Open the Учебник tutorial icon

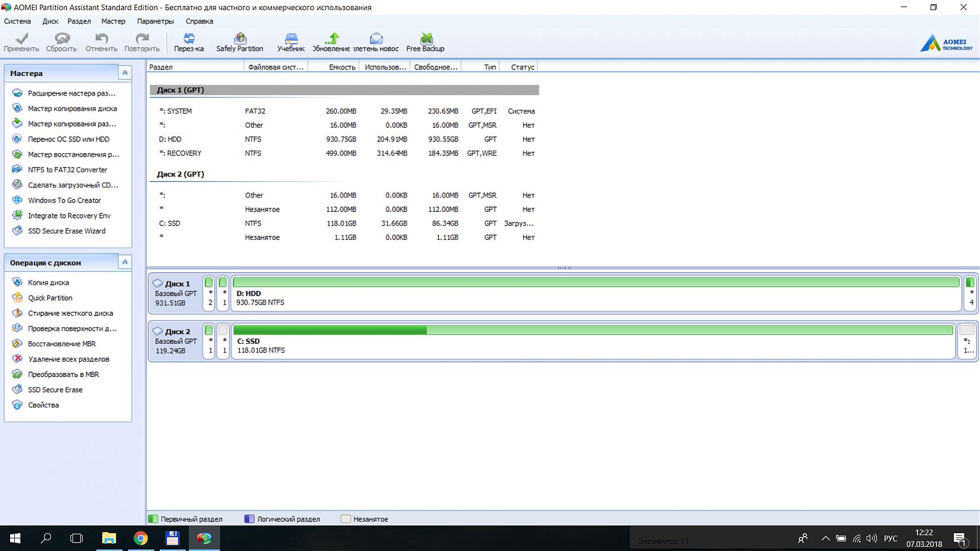tap(291, 39)
